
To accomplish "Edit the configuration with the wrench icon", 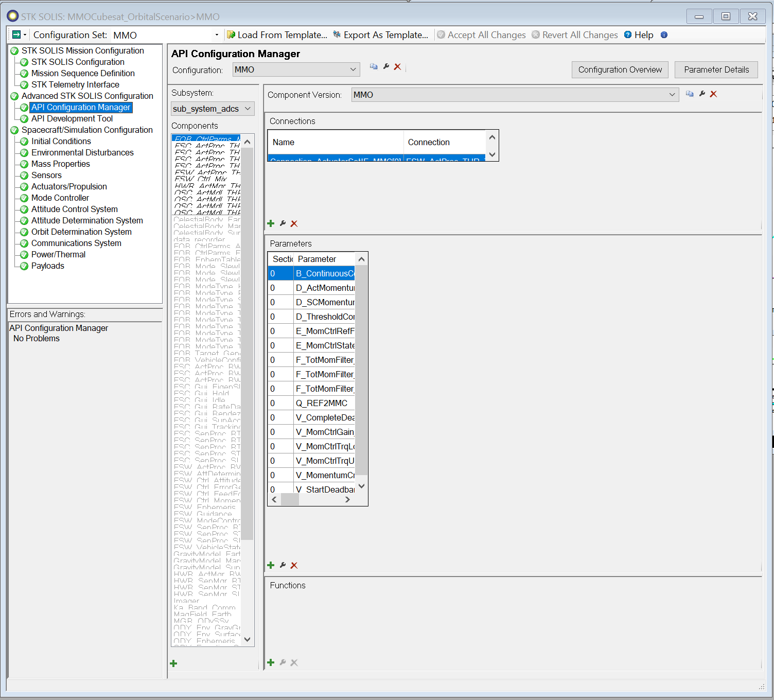I will 385,67.
